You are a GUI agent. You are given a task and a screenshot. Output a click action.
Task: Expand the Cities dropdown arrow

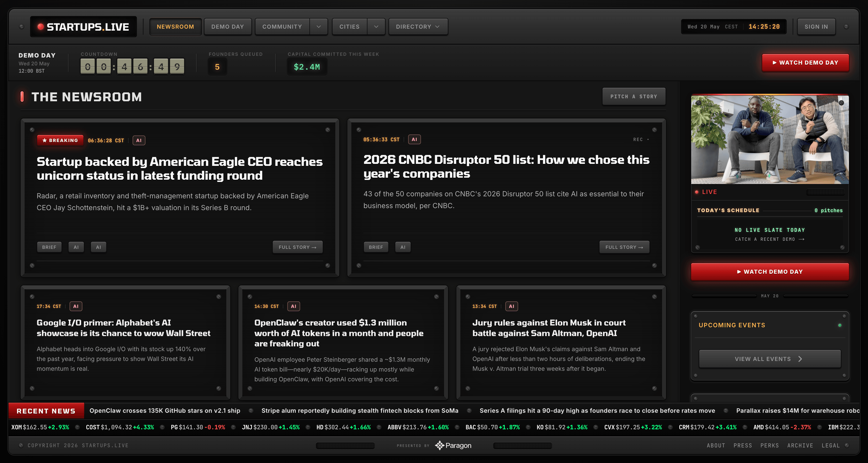point(376,27)
